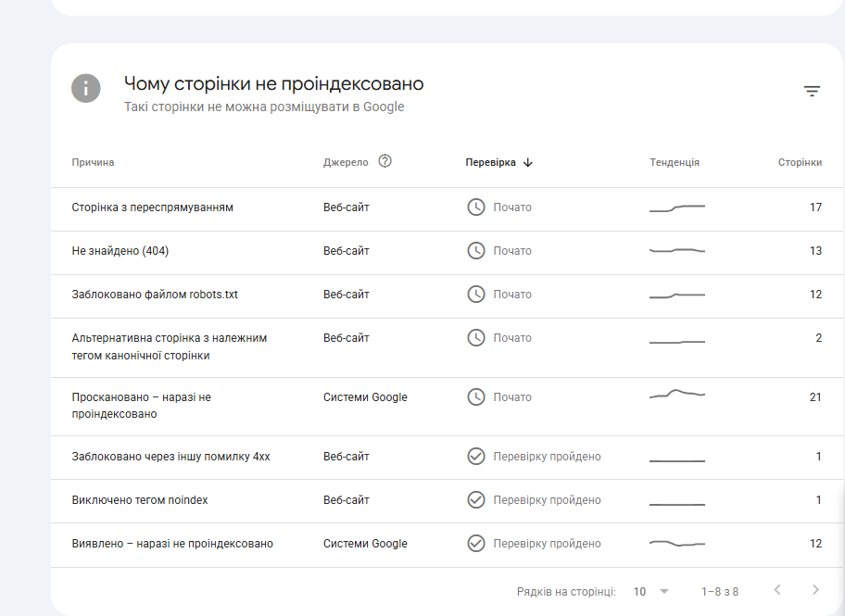Open Виключено тегом noindex reason
Image resolution: width=845 pixels, height=616 pixels.
click(x=140, y=500)
